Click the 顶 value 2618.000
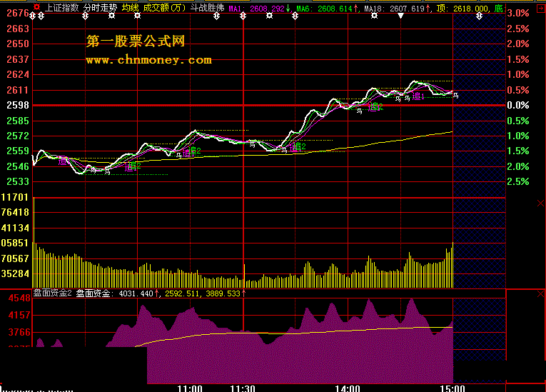This screenshot has height=392, width=546. click(470, 9)
